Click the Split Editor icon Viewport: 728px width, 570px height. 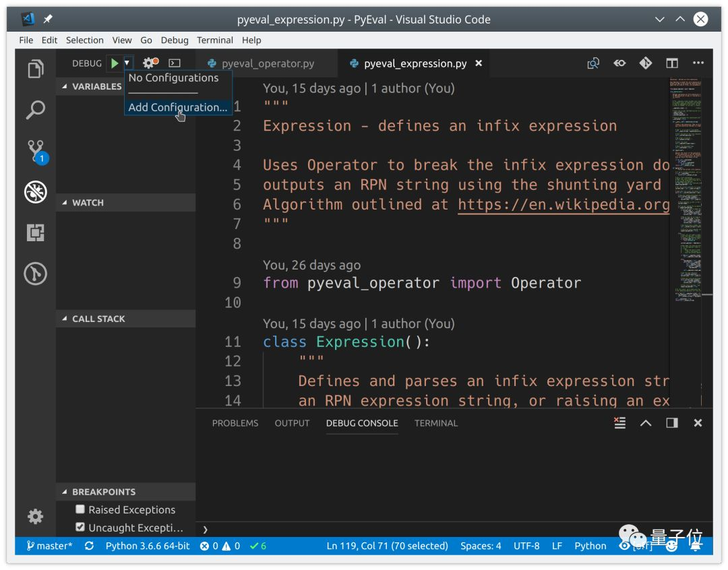pyautogui.click(x=672, y=63)
